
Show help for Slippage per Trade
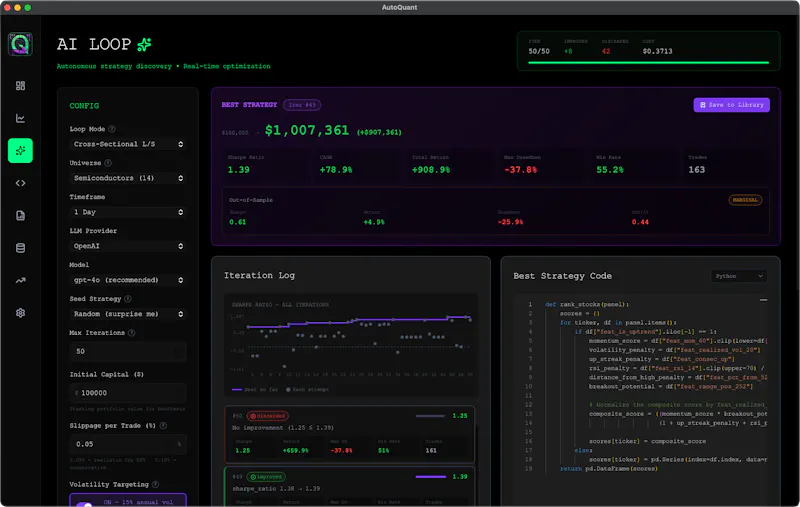point(163,425)
